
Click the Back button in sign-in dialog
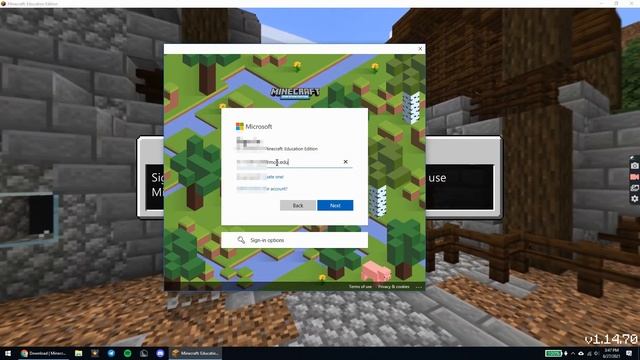coord(298,205)
